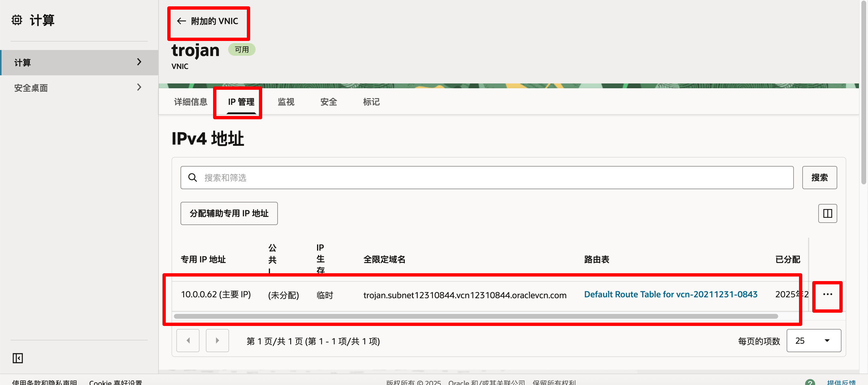This screenshot has height=385, width=868.
Task: Click the column layout toggle icon
Action: click(x=827, y=214)
